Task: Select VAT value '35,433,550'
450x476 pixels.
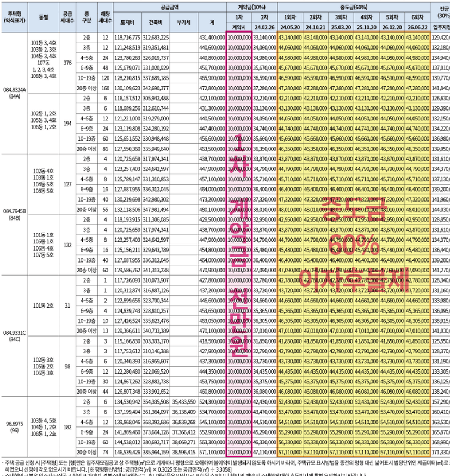Action: 184,402
